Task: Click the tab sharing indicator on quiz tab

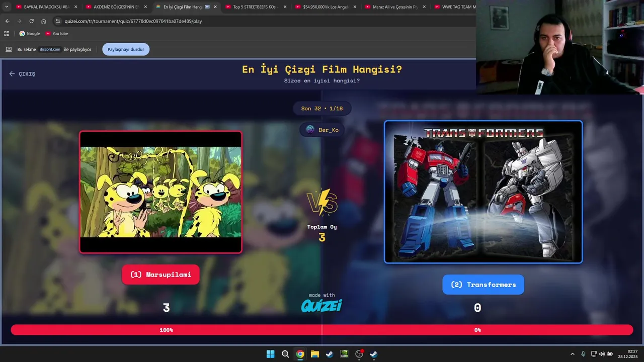Action: point(207,7)
